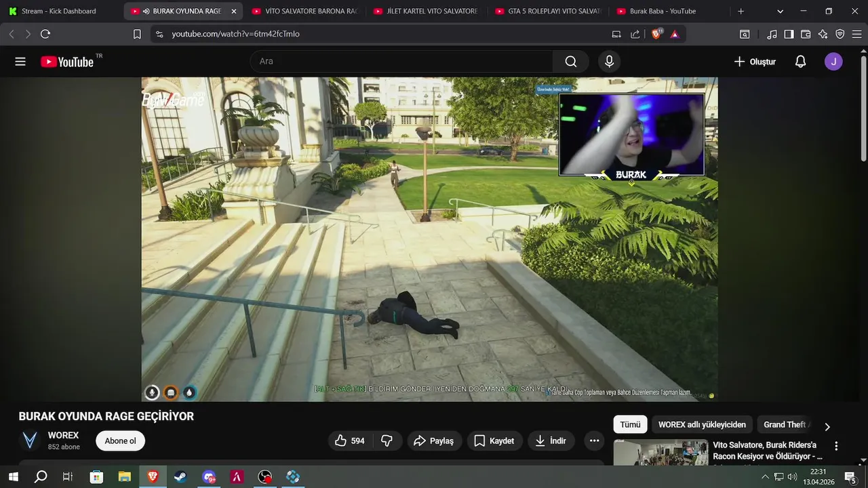This screenshot has height=488, width=868.
Task: Open the account avatar J menu
Action: pos(833,62)
